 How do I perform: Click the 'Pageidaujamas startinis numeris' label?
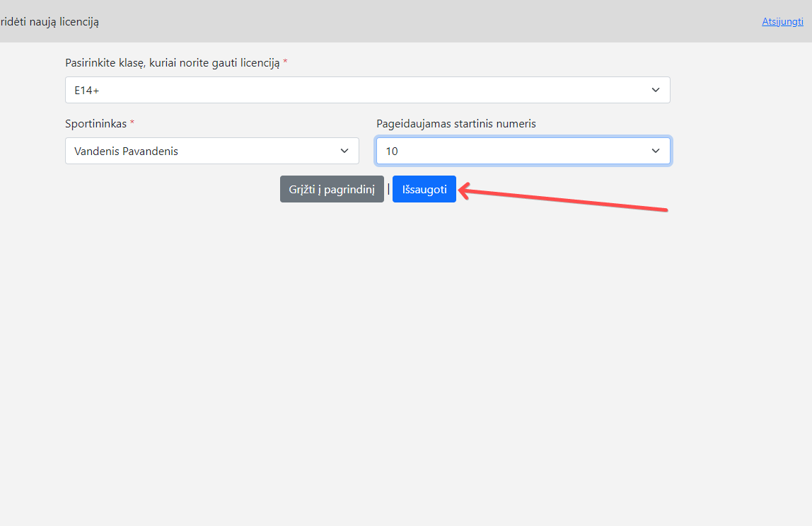point(456,124)
